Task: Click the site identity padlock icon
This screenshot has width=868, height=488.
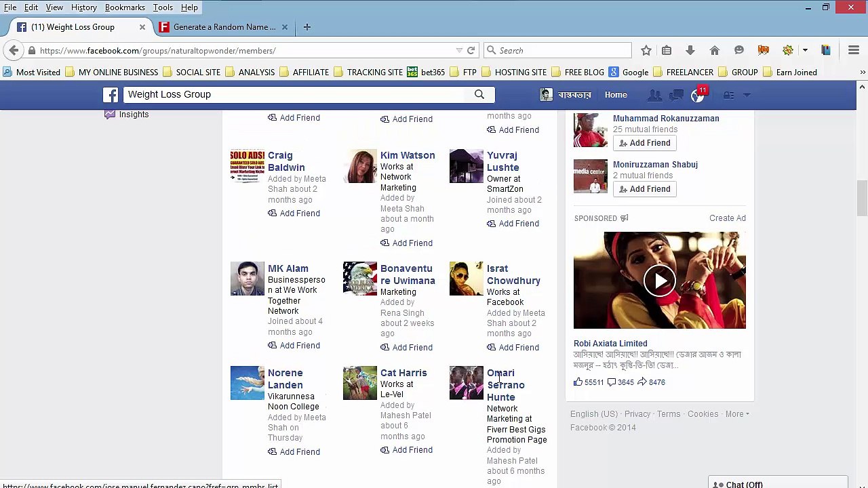Action: pyautogui.click(x=32, y=50)
